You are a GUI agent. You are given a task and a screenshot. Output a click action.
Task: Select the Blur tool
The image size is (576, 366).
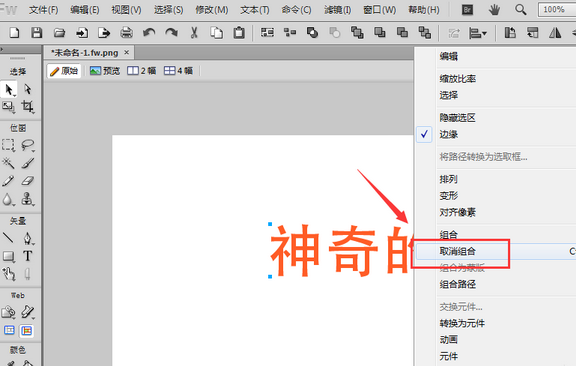click(8, 199)
